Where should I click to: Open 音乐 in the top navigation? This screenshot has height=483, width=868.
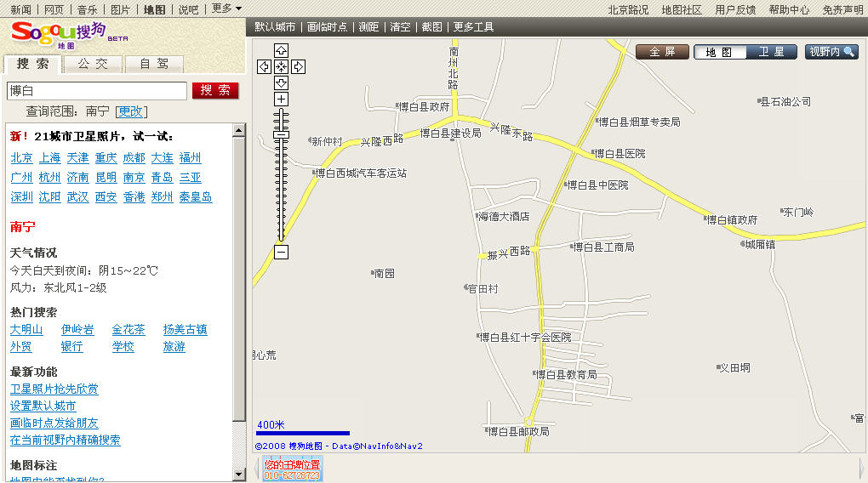pyautogui.click(x=88, y=9)
